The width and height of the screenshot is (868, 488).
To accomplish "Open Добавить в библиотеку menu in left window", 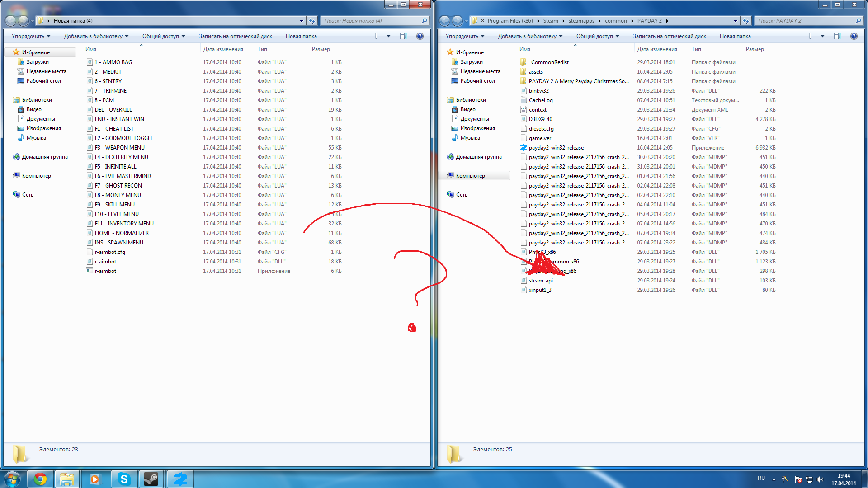I will pyautogui.click(x=96, y=36).
